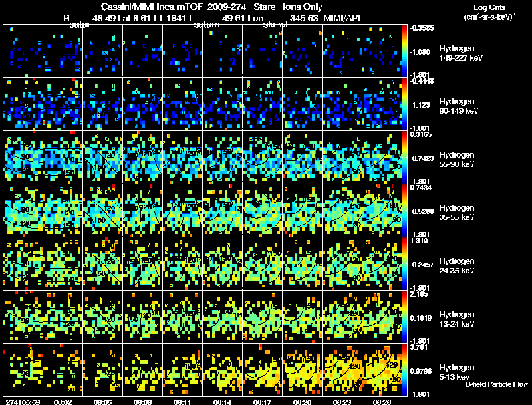Viewport: 532px width, 405px height.
Task: Click the color bar for 13-24 keV row
Action: coord(404,317)
